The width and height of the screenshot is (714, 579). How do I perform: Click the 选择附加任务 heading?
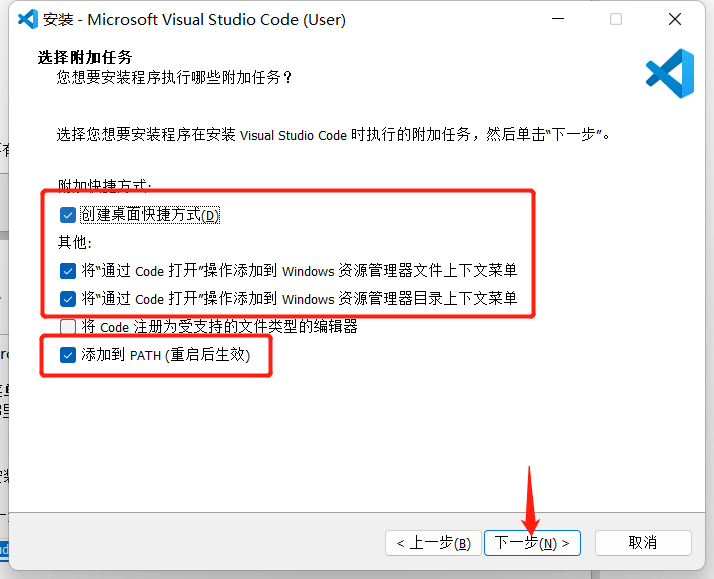[x=85, y=57]
